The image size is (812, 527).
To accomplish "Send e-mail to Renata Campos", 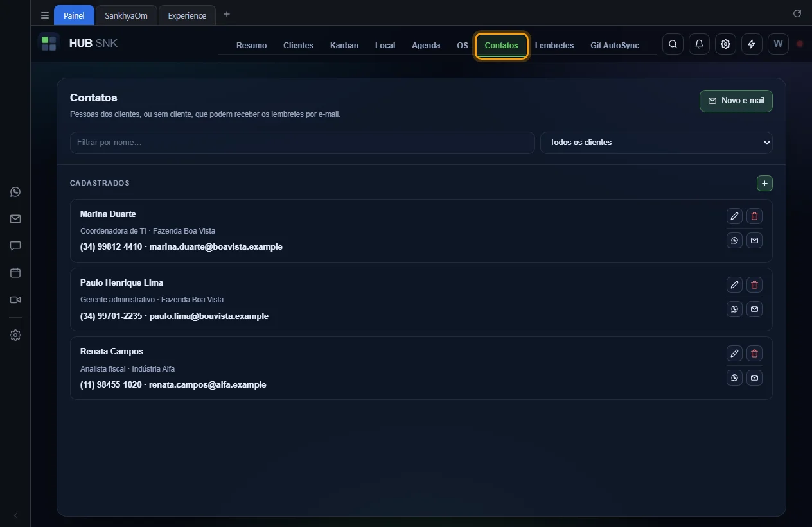I will click(x=755, y=377).
